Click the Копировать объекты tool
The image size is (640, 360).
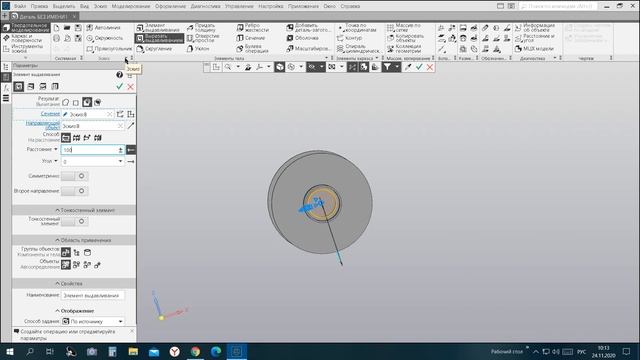pyautogui.click(x=405, y=38)
